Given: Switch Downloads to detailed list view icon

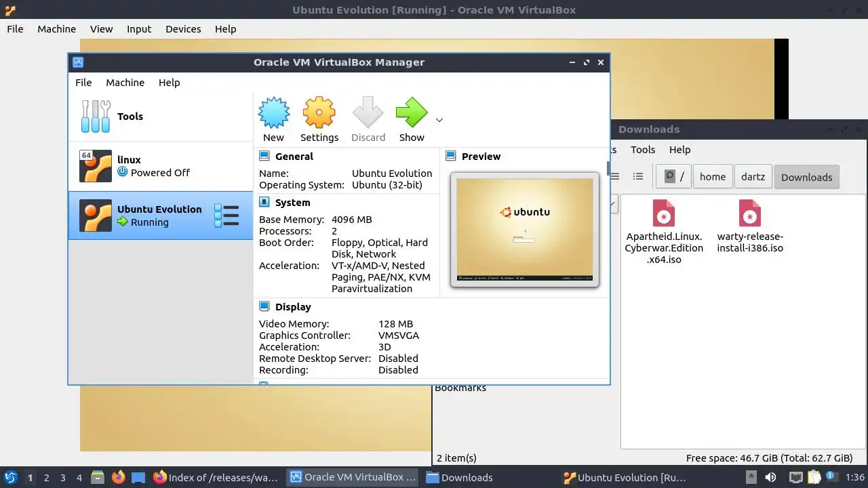Looking at the screenshot, I should tap(638, 176).
